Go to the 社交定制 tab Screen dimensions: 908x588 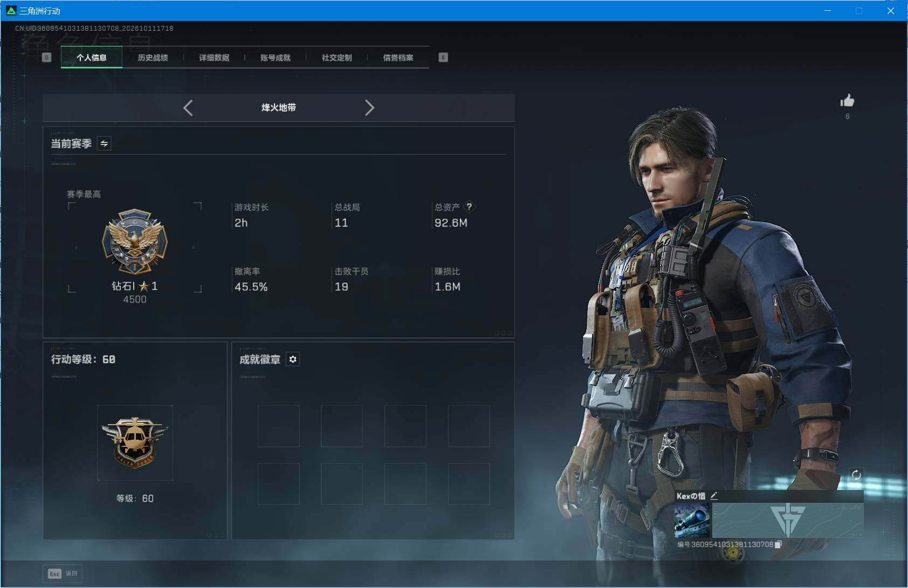tap(336, 58)
